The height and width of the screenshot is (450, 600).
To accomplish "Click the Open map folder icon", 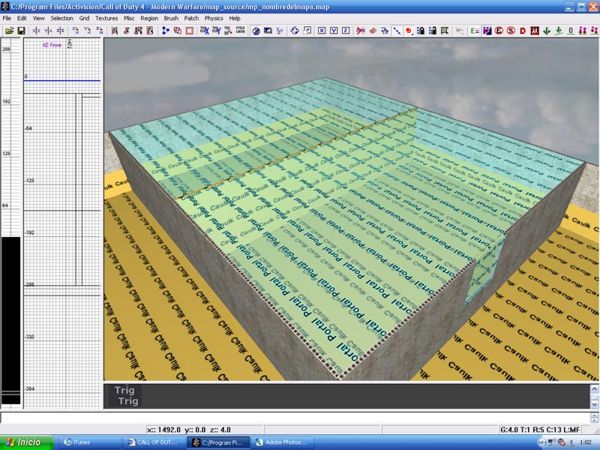I will click(9, 31).
